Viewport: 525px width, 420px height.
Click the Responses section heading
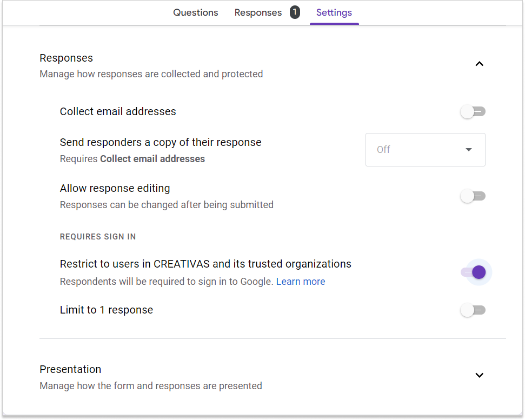66,58
